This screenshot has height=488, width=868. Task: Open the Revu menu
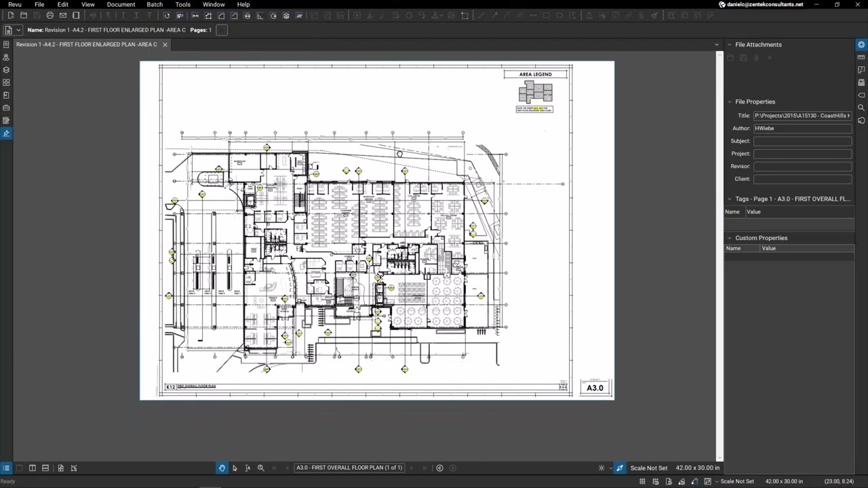point(15,4)
